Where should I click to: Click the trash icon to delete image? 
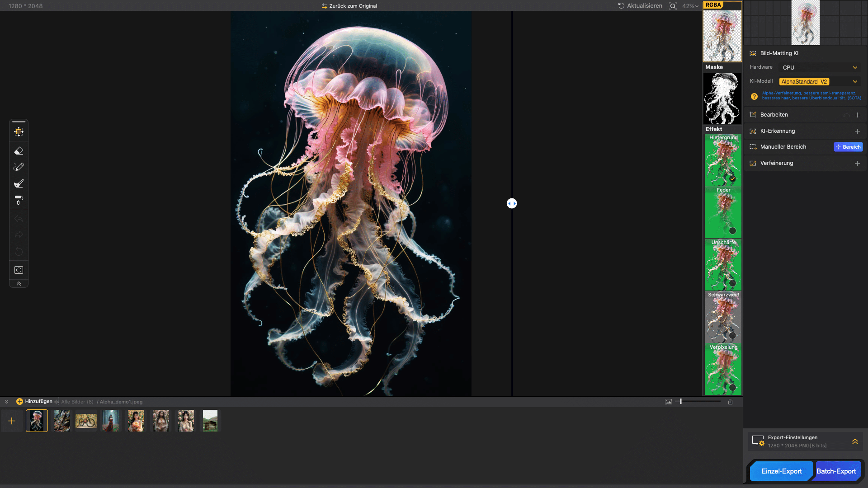[x=730, y=402]
